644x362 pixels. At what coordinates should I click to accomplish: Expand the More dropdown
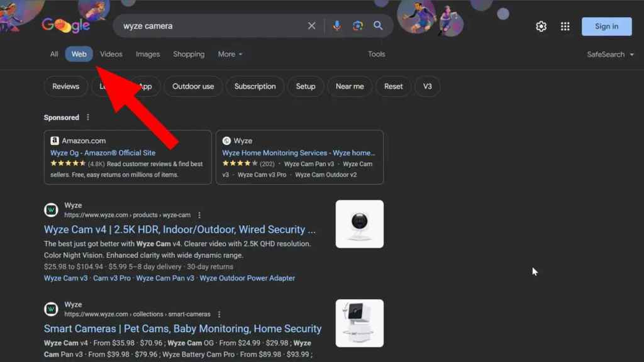pyautogui.click(x=230, y=54)
